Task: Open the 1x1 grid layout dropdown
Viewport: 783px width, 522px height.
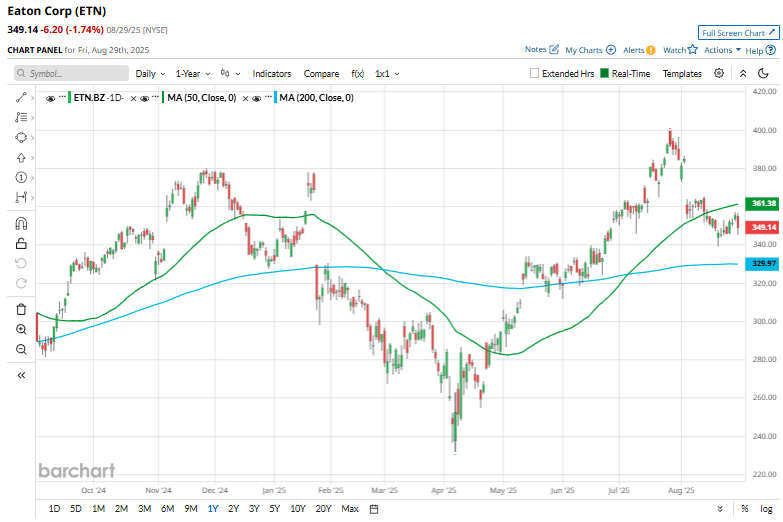Action: coord(387,73)
